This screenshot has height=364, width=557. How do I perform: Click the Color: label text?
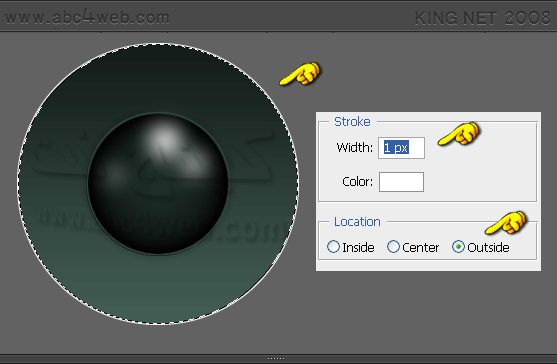point(357,182)
